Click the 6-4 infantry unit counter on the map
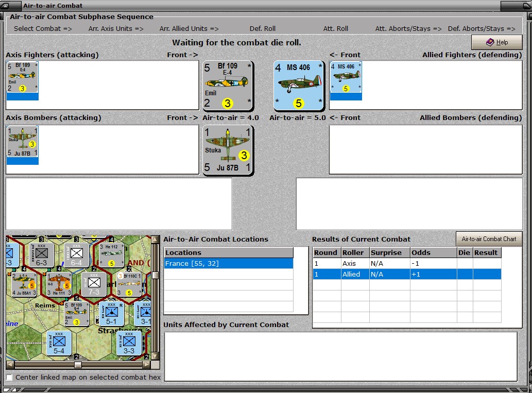The width and height of the screenshot is (532, 393). pos(76,255)
